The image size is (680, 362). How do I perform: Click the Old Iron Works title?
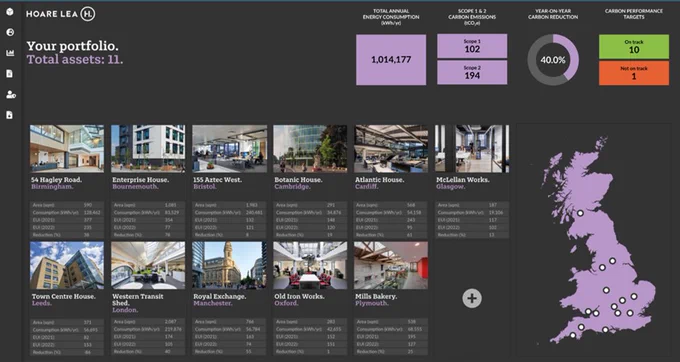[x=299, y=297]
